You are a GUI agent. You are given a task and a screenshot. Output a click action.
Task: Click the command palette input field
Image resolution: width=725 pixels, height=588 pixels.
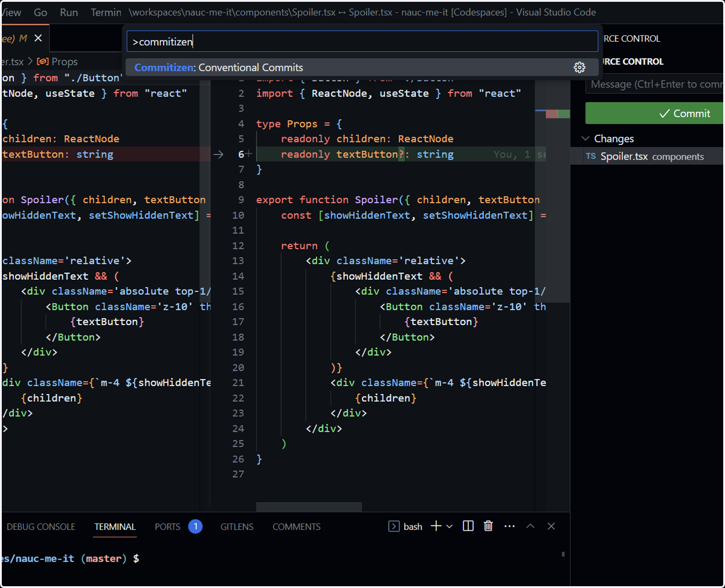pyautogui.click(x=362, y=42)
